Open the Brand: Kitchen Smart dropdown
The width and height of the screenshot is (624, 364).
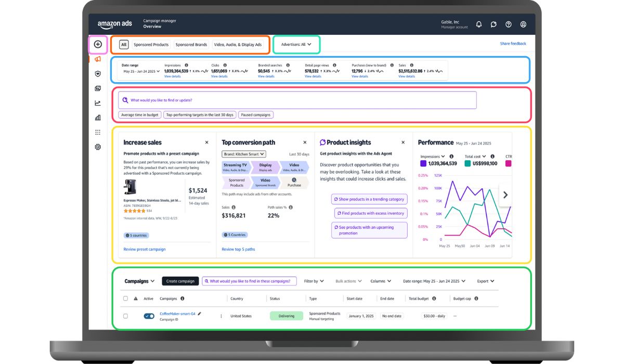(244, 154)
